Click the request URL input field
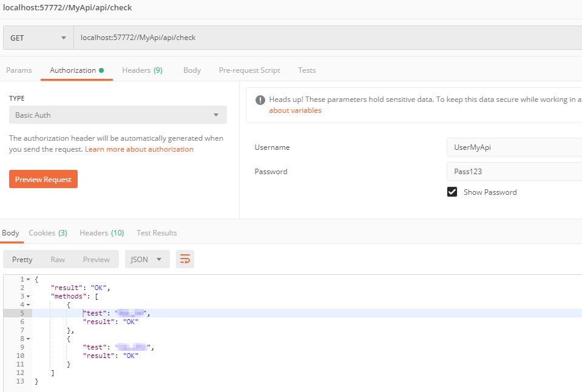582x392 pixels. click(x=328, y=38)
